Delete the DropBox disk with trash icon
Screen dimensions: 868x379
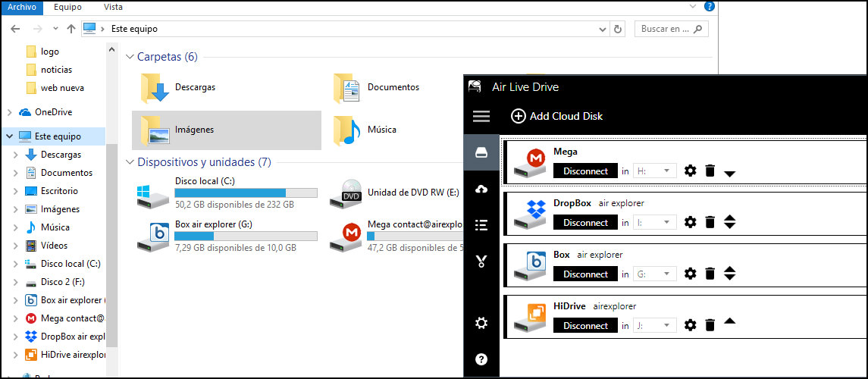(x=710, y=222)
